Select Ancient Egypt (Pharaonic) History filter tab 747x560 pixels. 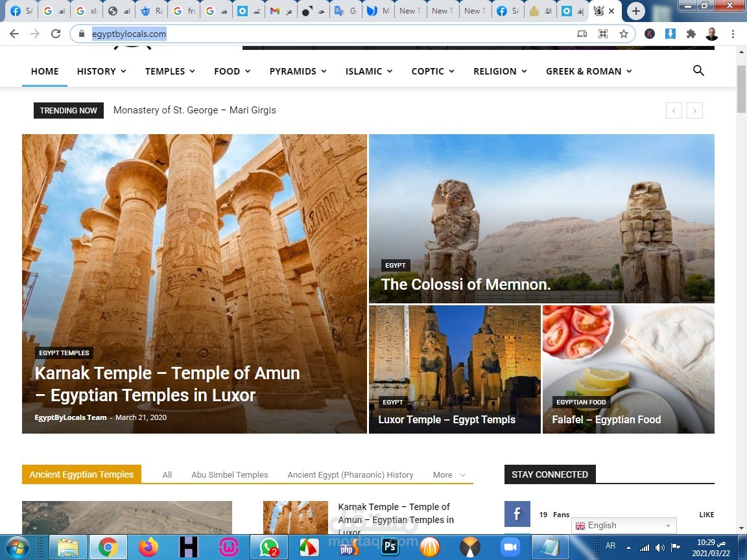(351, 474)
